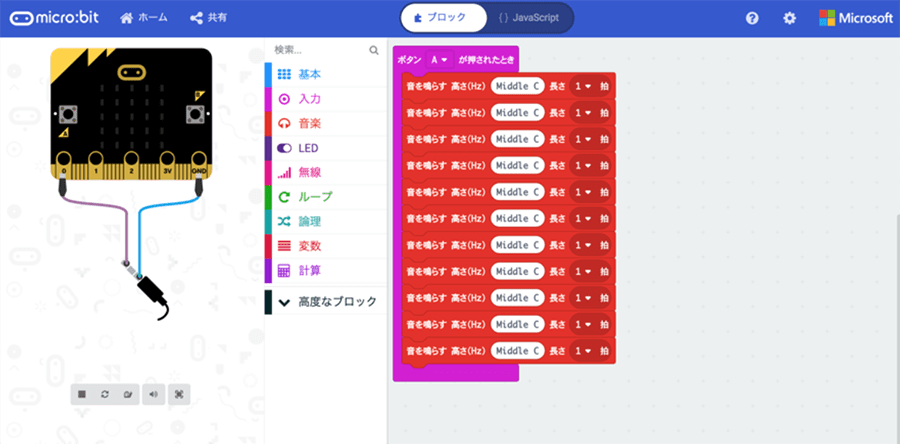Image resolution: width=900 pixels, height=444 pixels.
Task: Switch to the JavaScript tab
Action: [x=529, y=18]
